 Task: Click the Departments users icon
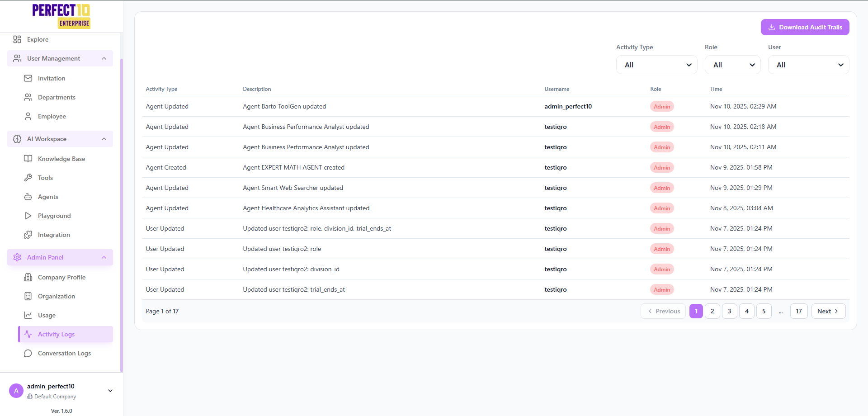pyautogui.click(x=28, y=97)
